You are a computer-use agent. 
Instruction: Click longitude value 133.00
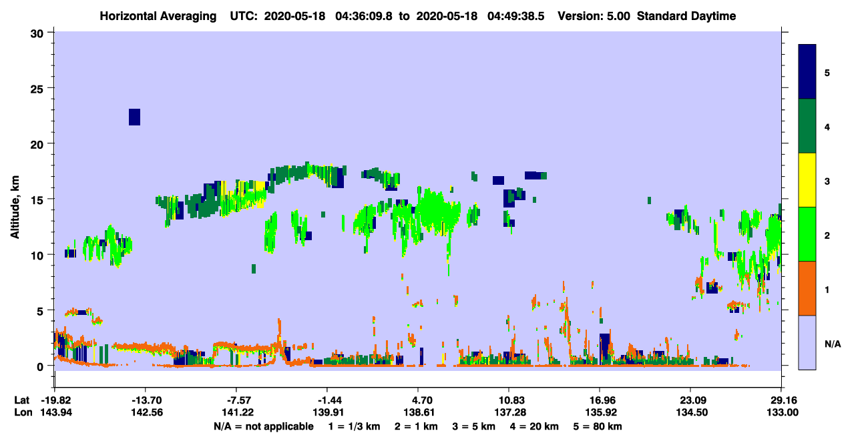coord(781,412)
